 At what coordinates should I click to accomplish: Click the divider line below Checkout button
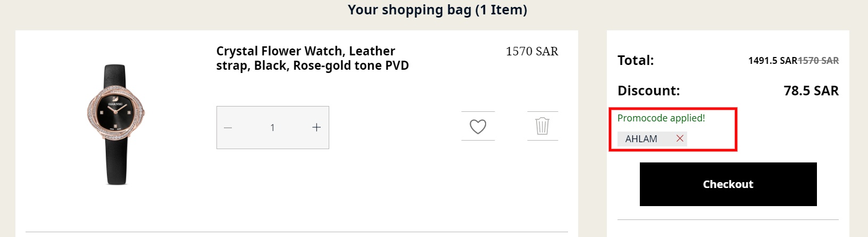[x=728, y=219]
